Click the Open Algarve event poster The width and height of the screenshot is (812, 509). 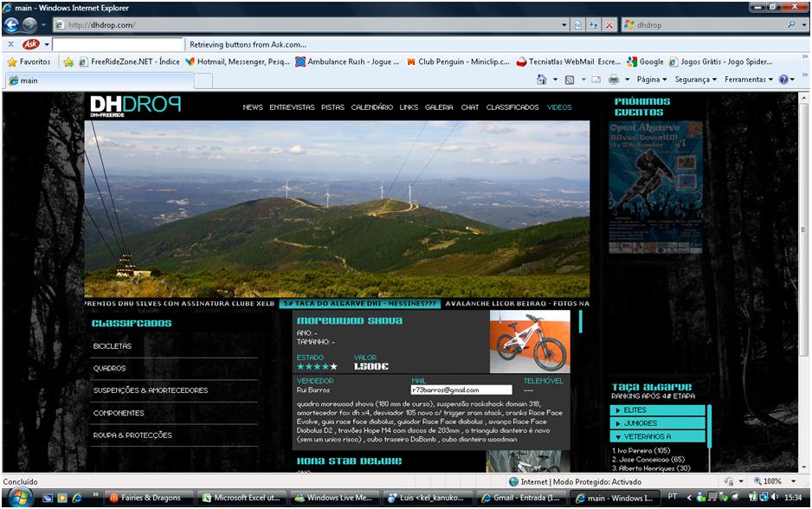tap(655, 188)
